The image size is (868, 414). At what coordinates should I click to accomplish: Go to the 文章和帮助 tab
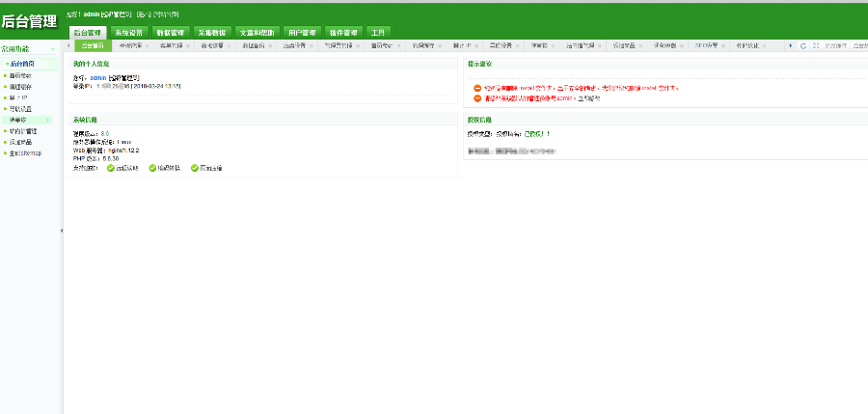[257, 33]
